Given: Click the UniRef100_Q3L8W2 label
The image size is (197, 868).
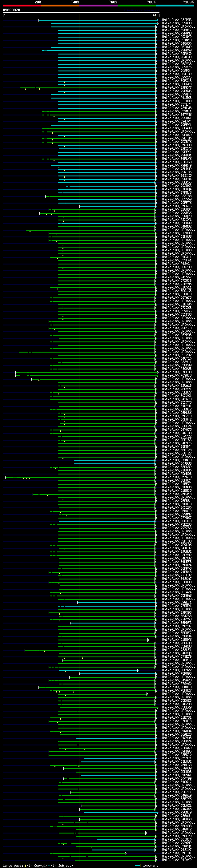Looking at the screenshot, I should [x=177, y=761].
